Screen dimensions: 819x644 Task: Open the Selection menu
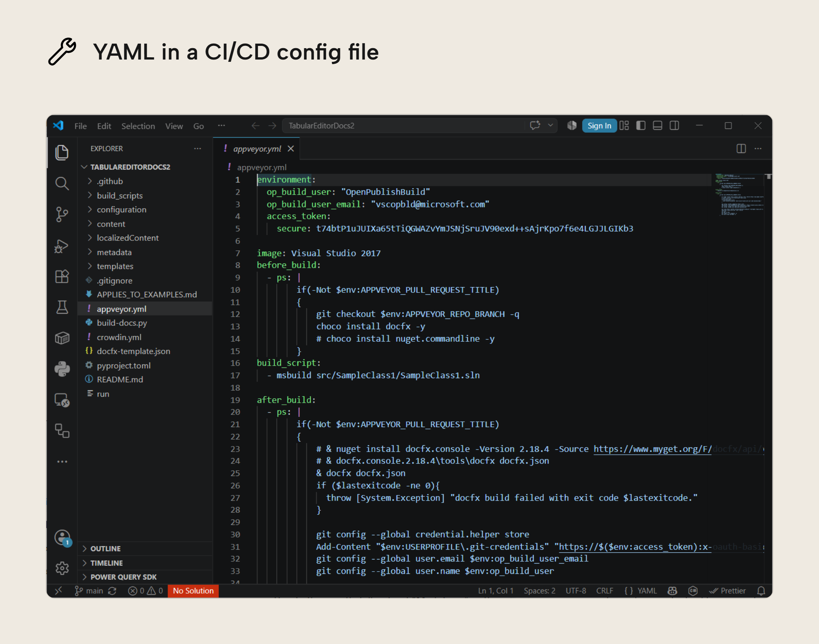pyautogui.click(x=138, y=126)
